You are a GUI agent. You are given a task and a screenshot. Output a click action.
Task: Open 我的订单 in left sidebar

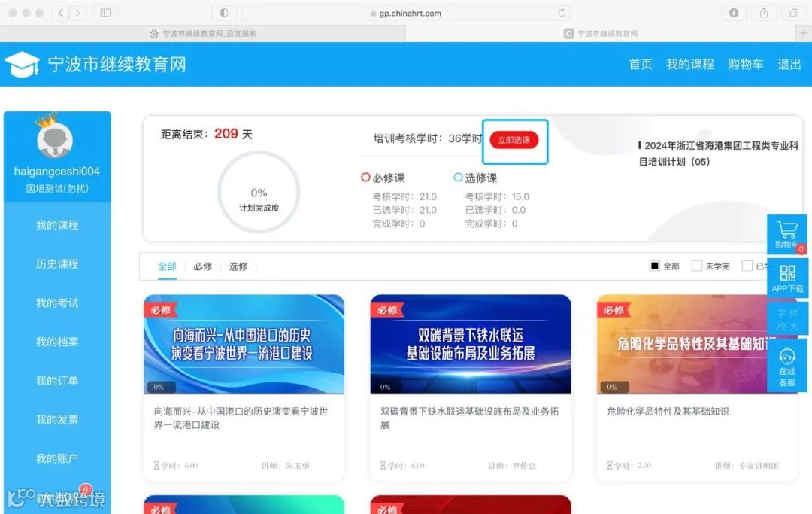[57, 380]
